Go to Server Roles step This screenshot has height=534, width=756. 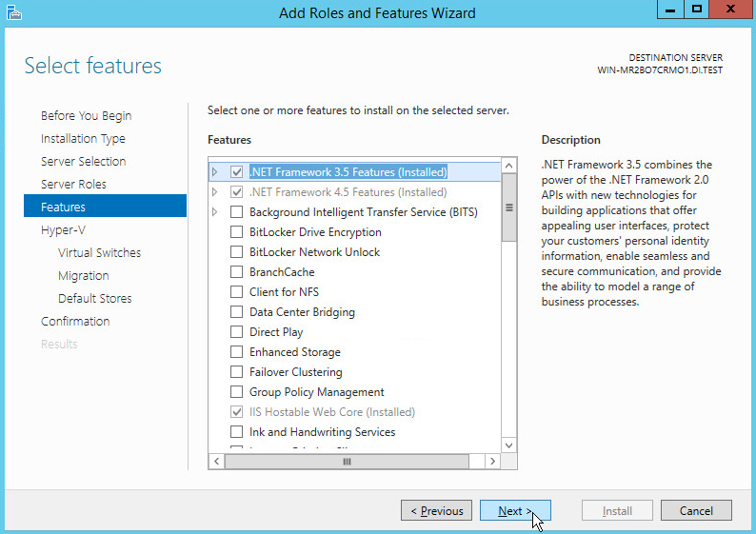tap(73, 184)
